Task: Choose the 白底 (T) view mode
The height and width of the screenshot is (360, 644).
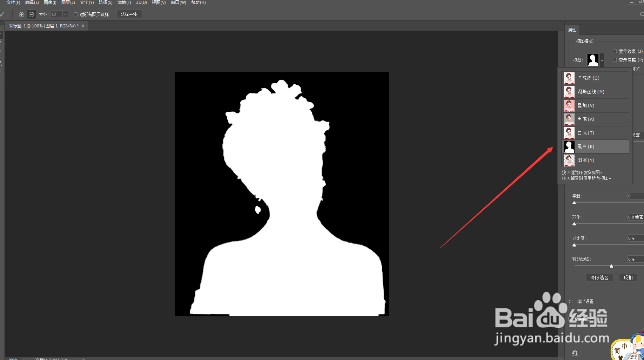Action: click(595, 133)
